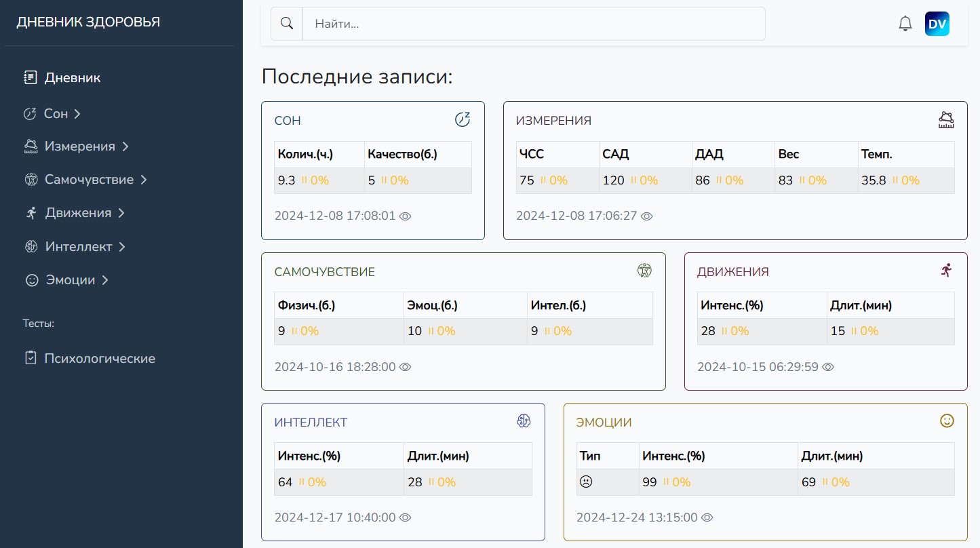Click the brain icon on ИНТЕЛЛЕКТ card
Viewport: 980px width, 548px height.
point(524,420)
